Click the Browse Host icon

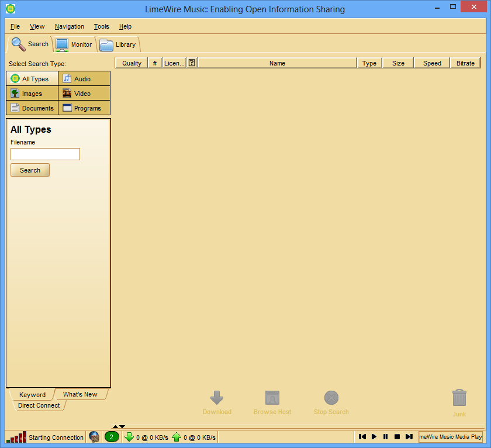272,396
